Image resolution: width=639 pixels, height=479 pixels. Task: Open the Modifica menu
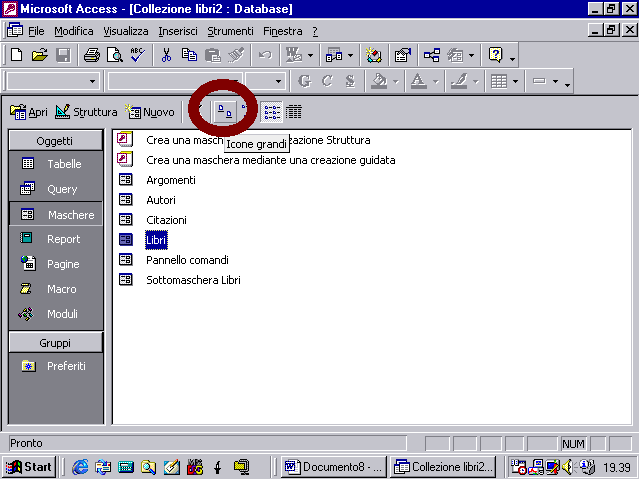pos(74,31)
